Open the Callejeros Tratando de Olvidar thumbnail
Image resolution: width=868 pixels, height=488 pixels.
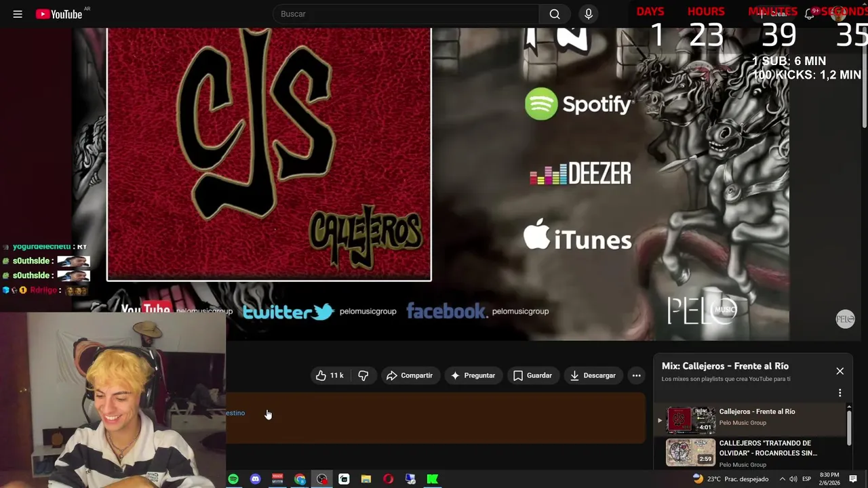pyautogui.click(x=690, y=452)
